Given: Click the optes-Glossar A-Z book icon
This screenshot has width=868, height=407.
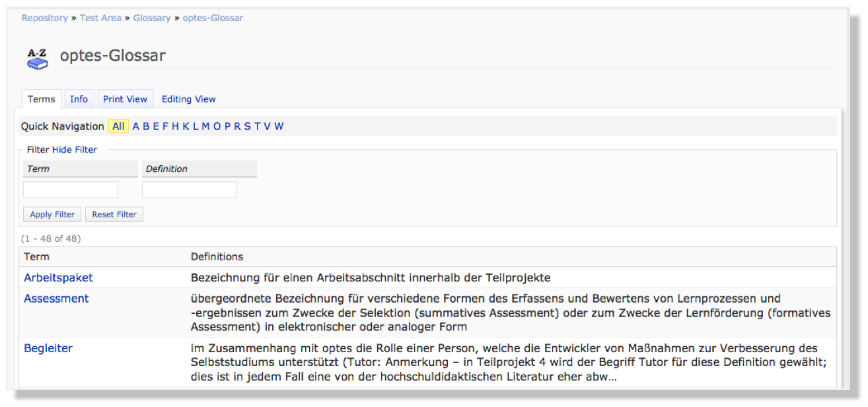Looking at the screenshot, I should 37,58.
